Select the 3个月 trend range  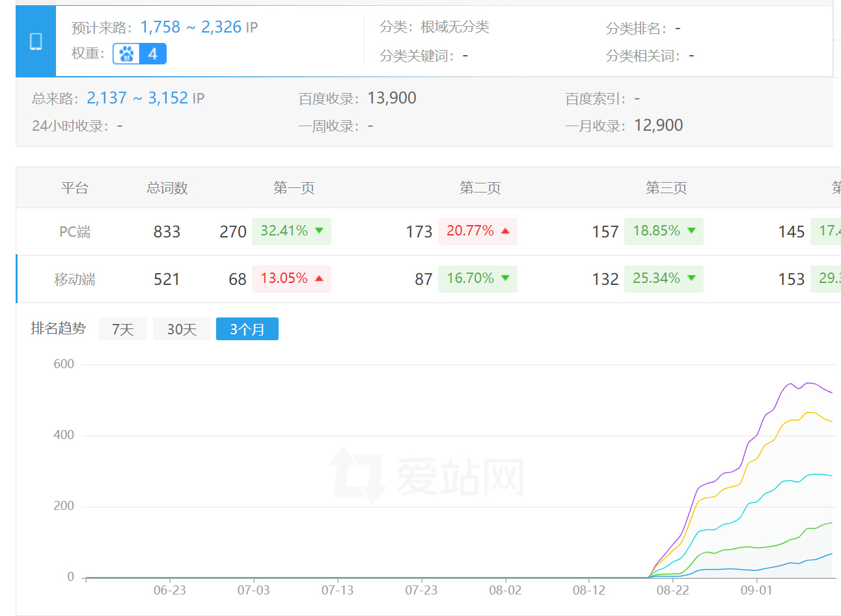coord(247,329)
